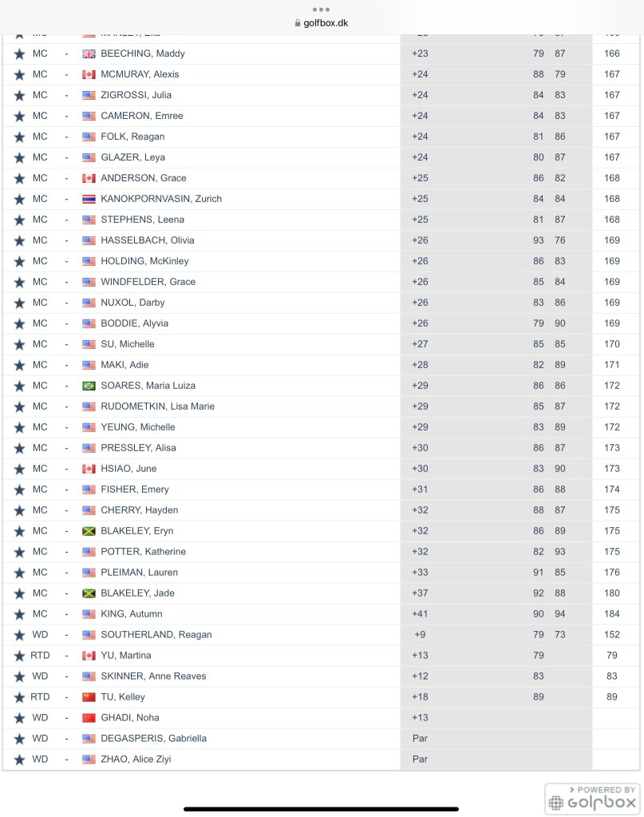Open the Powered by GolfBox logo link
644x817 pixels.
591,799
